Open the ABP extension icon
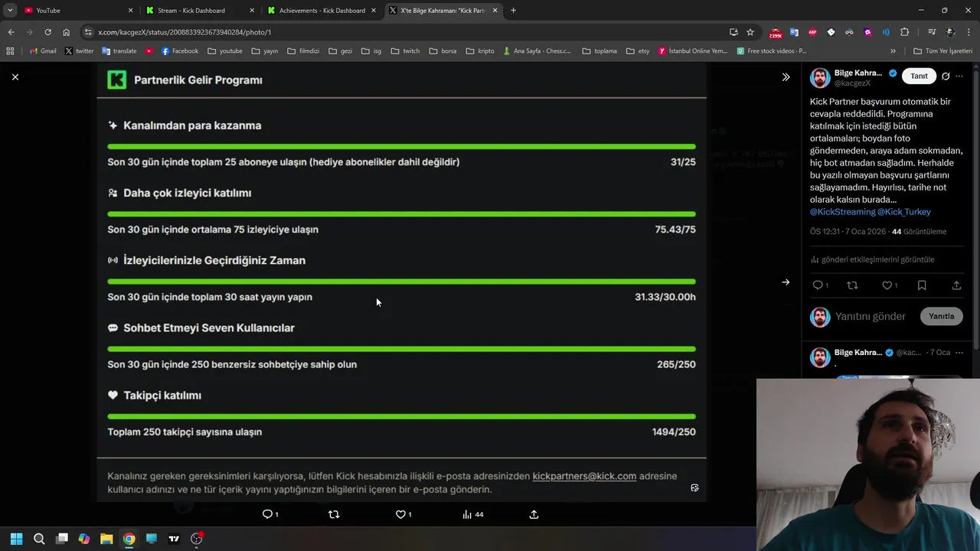Viewport: 980px width, 551px height. 812,32
